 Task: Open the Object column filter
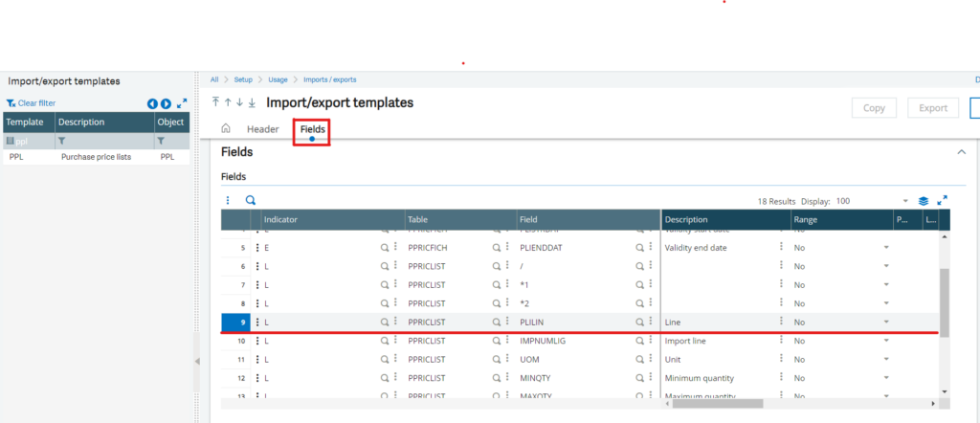tap(161, 142)
